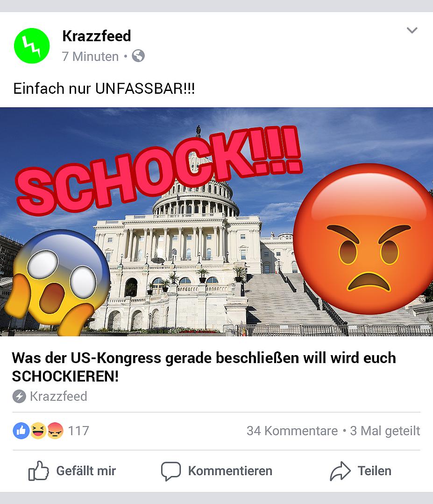
Task: Like the post with Gefällt mir
Action: click(72, 471)
